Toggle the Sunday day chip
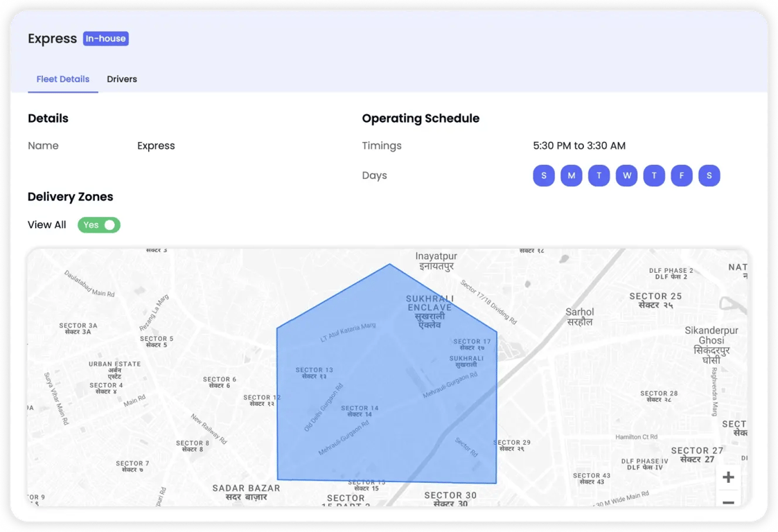Image resolution: width=778 pixels, height=532 pixels. click(x=544, y=176)
